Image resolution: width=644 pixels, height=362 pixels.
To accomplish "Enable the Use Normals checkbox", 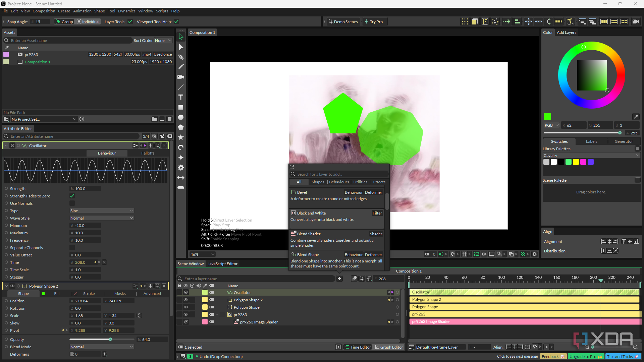I will click(x=72, y=203).
